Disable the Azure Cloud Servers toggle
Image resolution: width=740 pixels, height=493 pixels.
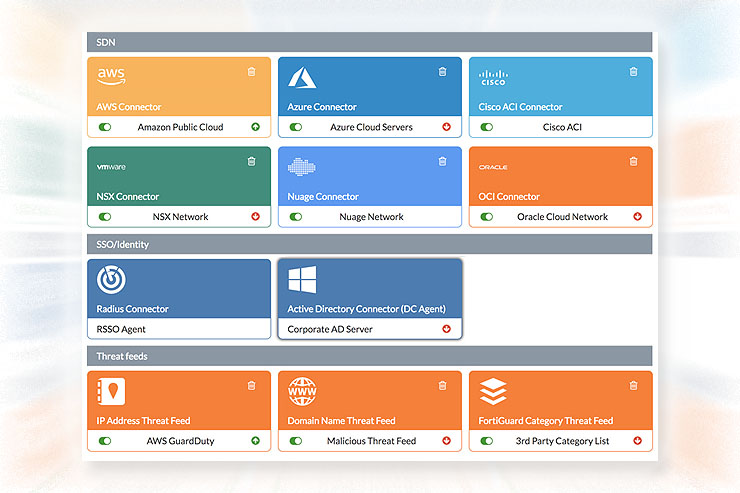pos(296,128)
